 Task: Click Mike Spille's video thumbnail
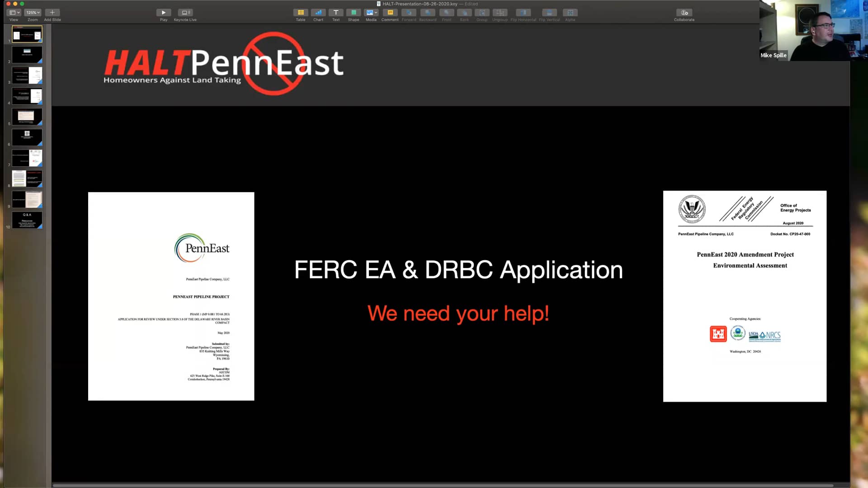[814, 30]
